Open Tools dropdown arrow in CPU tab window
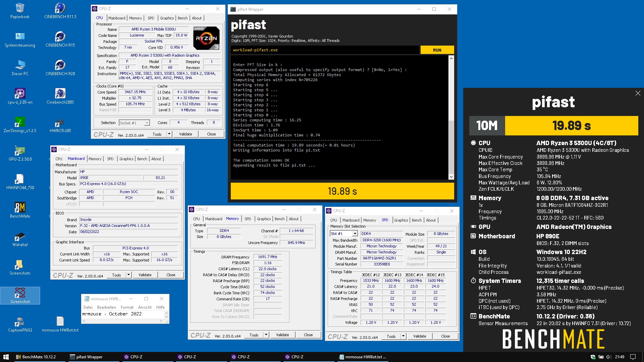This screenshot has width=644, height=362. (x=169, y=134)
